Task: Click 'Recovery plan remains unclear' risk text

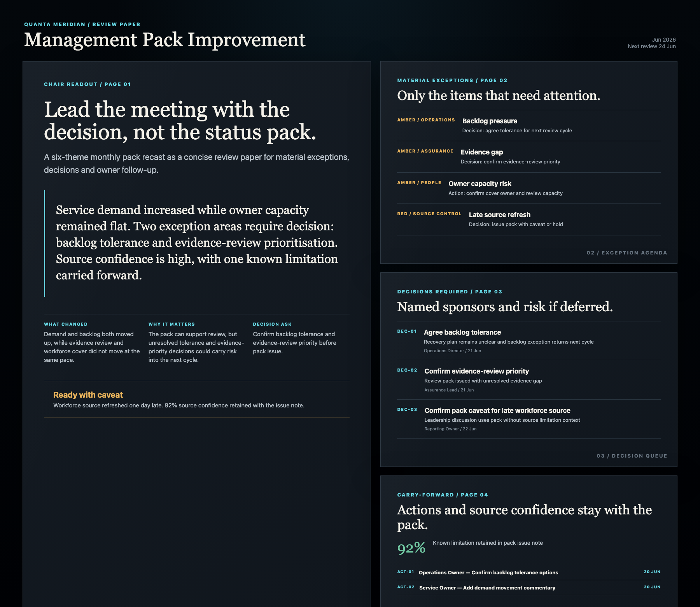Action: pyautogui.click(x=509, y=342)
